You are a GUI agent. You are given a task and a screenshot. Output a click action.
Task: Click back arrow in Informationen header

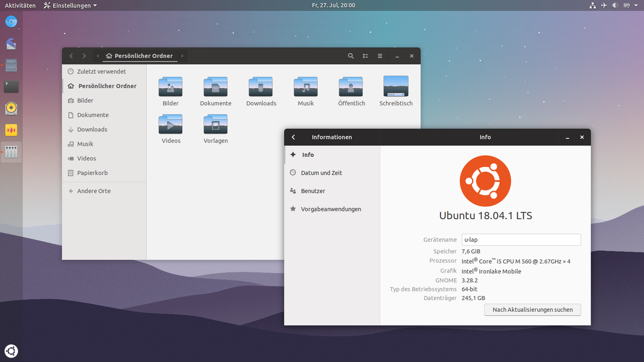[293, 137]
